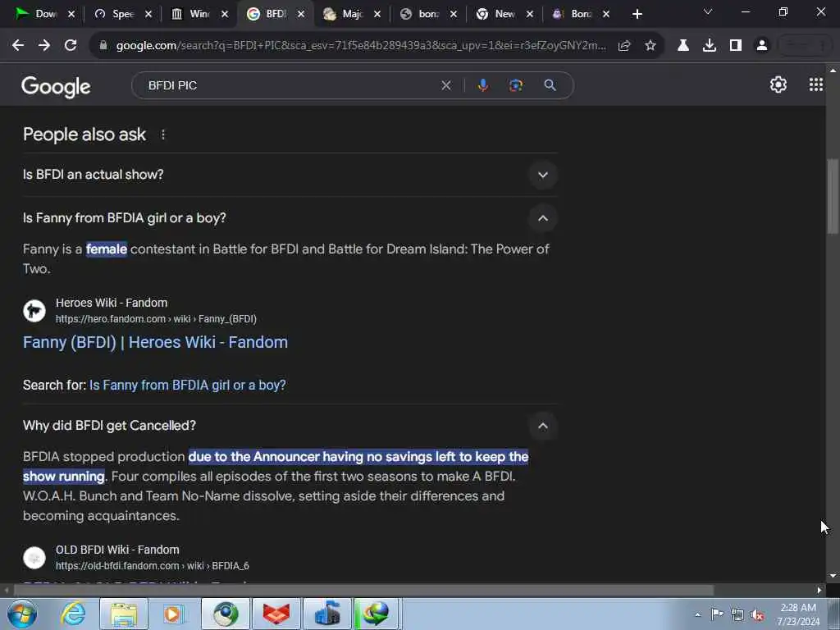Go forward to the next page
840x630 pixels.
pyautogui.click(x=44, y=46)
